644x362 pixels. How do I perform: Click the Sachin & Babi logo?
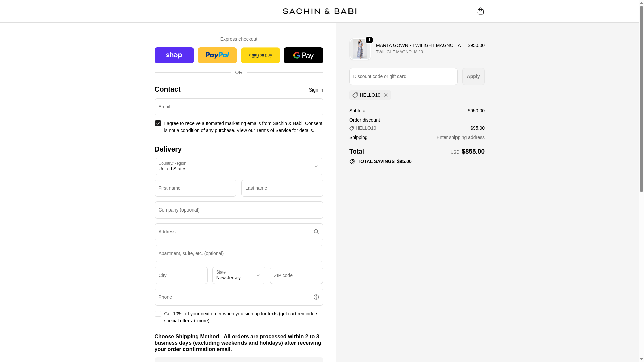coord(319,11)
